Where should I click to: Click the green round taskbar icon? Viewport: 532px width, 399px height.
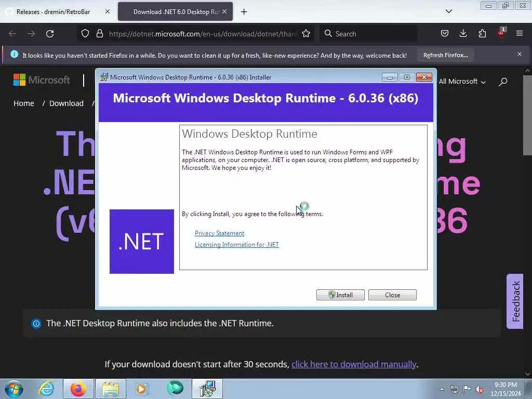pos(175,388)
